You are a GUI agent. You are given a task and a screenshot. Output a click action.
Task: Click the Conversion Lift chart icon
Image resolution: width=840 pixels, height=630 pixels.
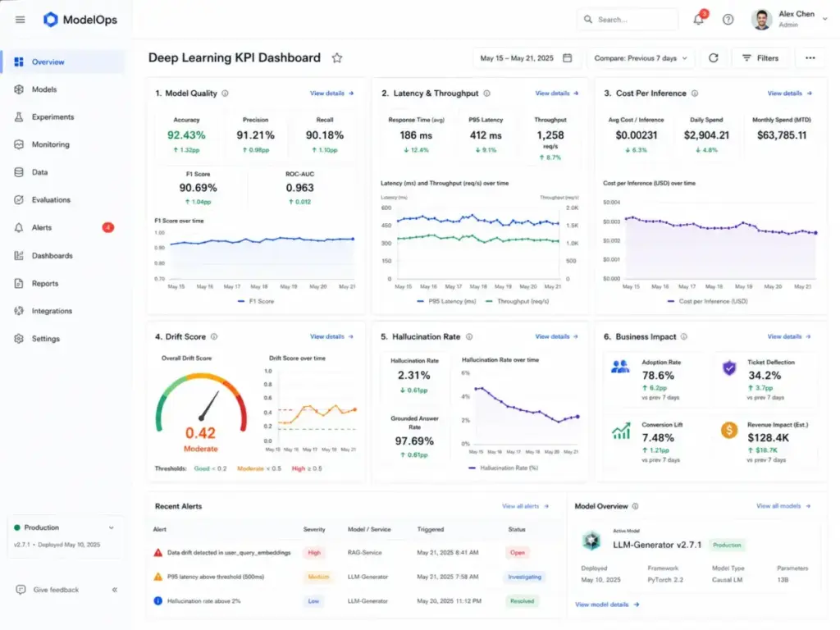621,431
